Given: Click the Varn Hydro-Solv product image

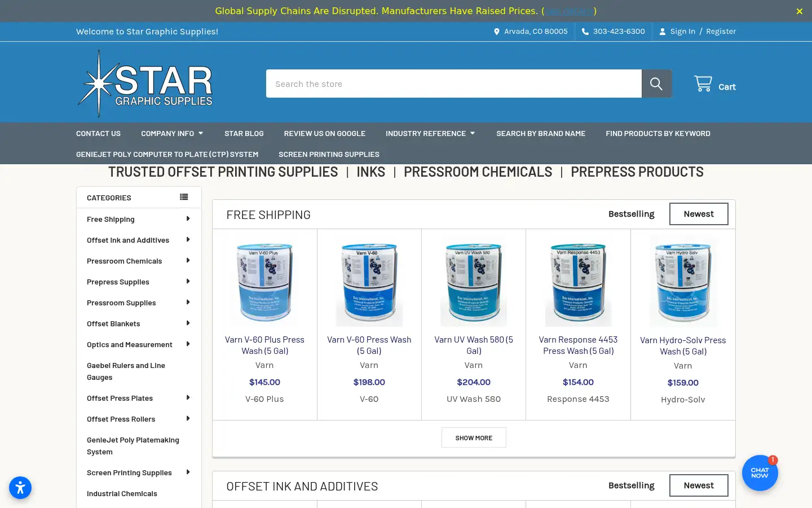Looking at the screenshot, I should click(x=683, y=282).
